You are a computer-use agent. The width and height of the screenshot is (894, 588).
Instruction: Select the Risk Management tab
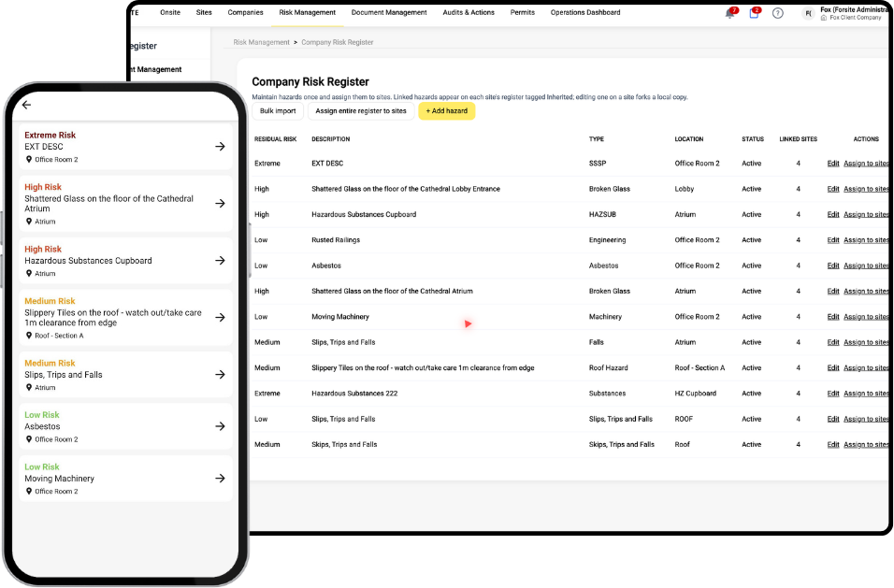tap(308, 12)
